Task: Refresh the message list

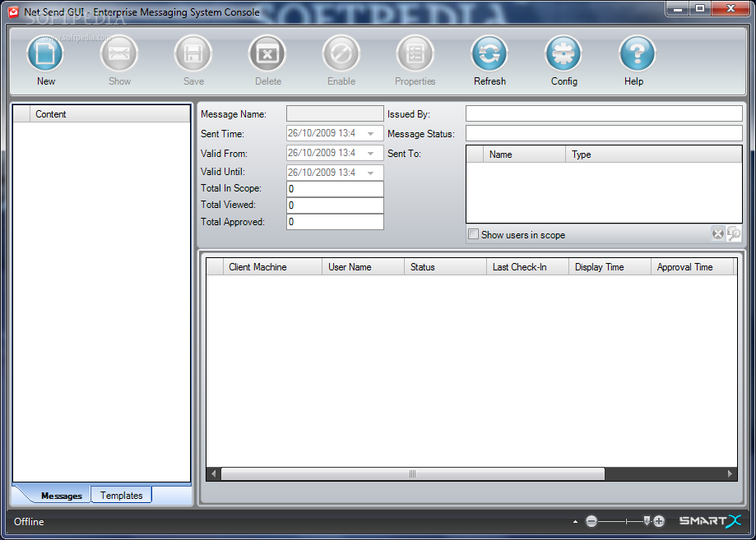Action: pyautogui.click(x=489, y=54)
